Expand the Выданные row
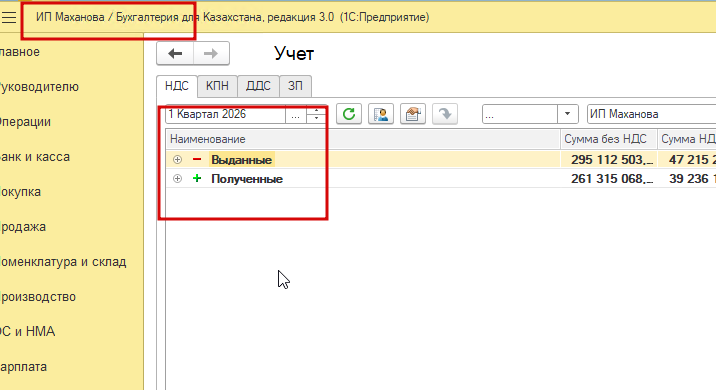 coord(178,159)
